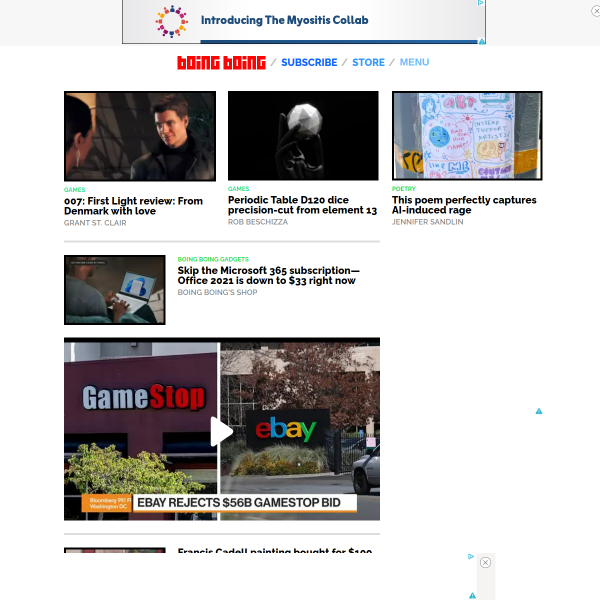Open the site MENU

click(414, 62)
